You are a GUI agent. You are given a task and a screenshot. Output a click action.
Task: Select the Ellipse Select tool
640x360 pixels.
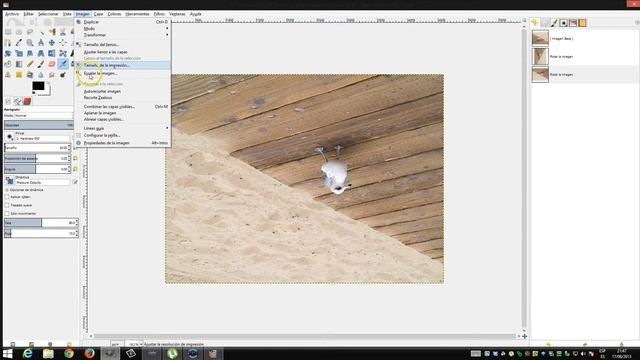(19, 32)
